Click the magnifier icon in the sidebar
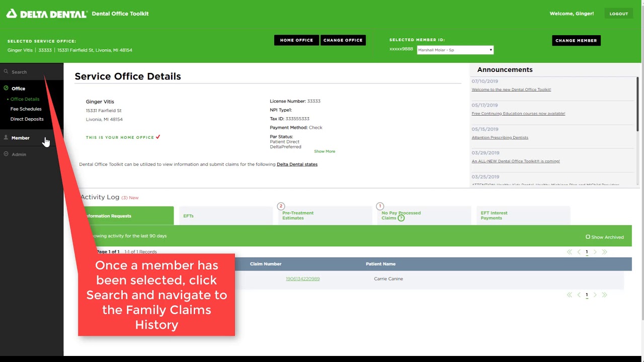 [x=6, y=72]
